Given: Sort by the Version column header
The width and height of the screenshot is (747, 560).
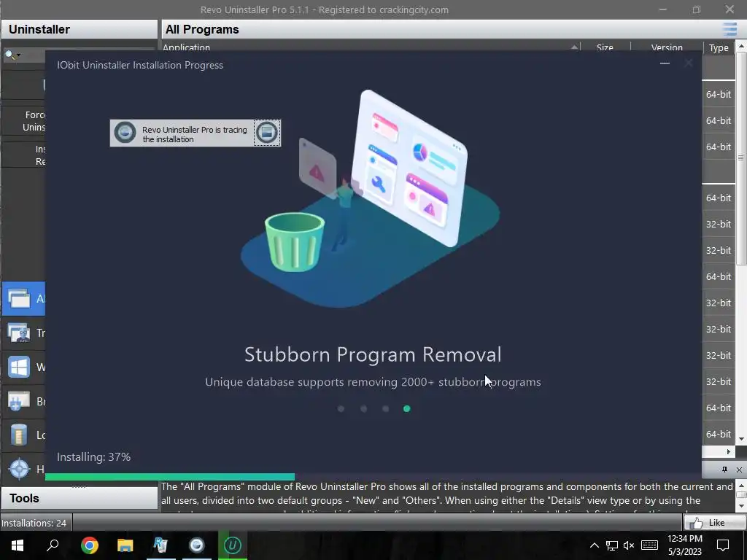Looking at the screenshot, I should pyautogui.click(x=667, y=47).
